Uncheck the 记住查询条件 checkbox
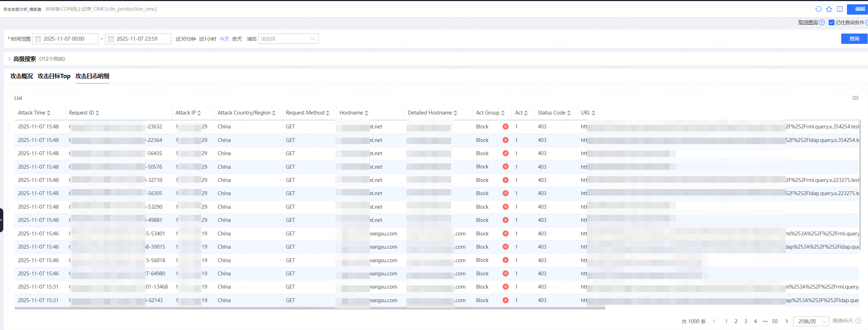The width and height of the screenshot is (868, 330). coord(832,22)
